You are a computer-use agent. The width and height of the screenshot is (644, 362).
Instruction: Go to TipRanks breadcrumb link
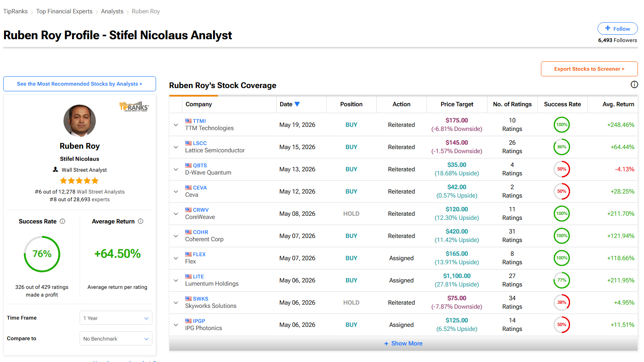pos(15,11)
